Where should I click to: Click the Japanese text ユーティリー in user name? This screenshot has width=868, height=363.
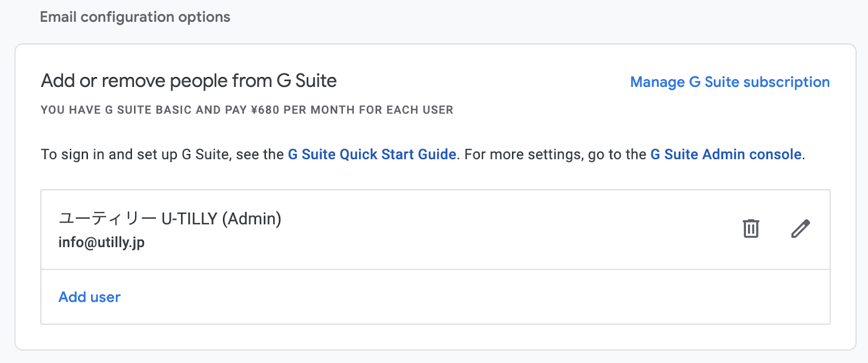click(x=107, y=219)
